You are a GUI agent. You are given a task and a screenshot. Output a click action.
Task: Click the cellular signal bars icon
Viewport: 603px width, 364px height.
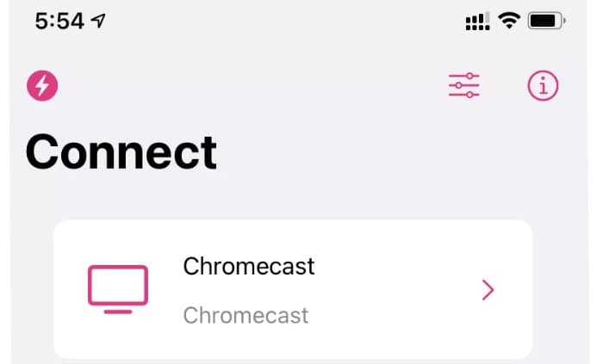(x=477, y=22)
